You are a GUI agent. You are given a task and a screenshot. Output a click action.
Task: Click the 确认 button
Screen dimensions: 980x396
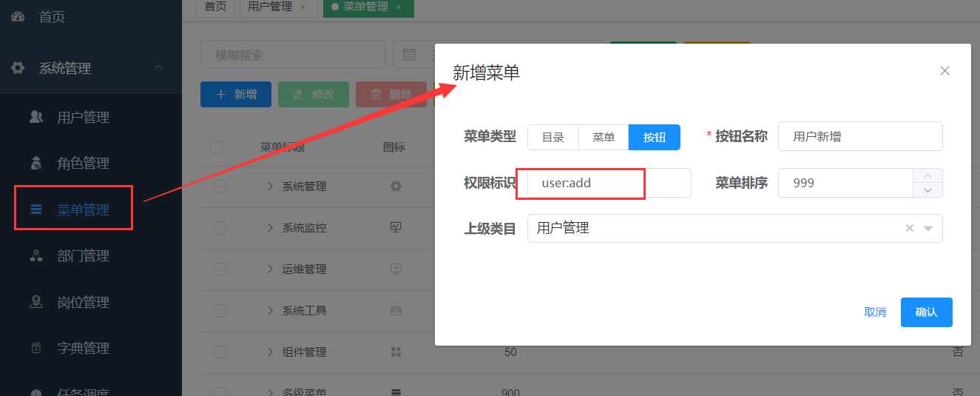tap(926, 312)
